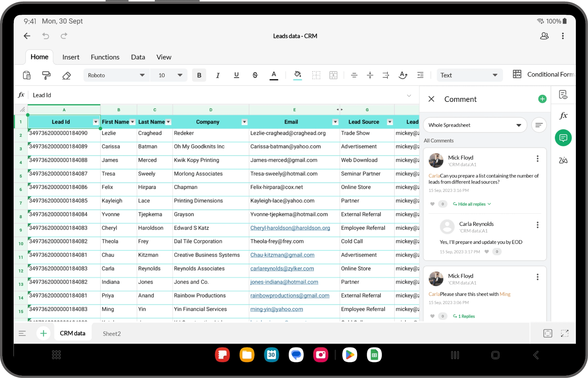This screenshot has height=378, width=588.
Task: Open the share collaborators icon
Action: 544,36
